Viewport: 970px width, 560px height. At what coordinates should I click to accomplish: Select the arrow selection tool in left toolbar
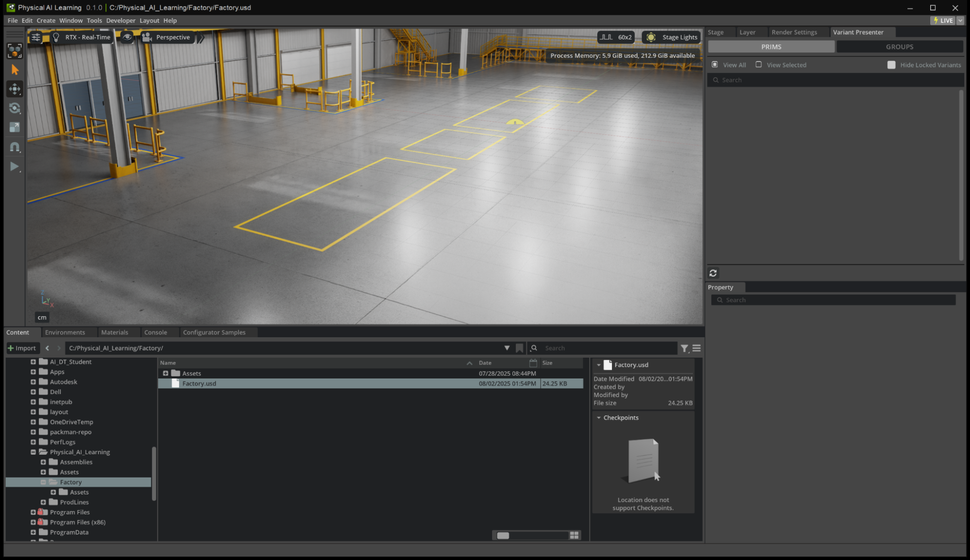(x=15, y=70)
